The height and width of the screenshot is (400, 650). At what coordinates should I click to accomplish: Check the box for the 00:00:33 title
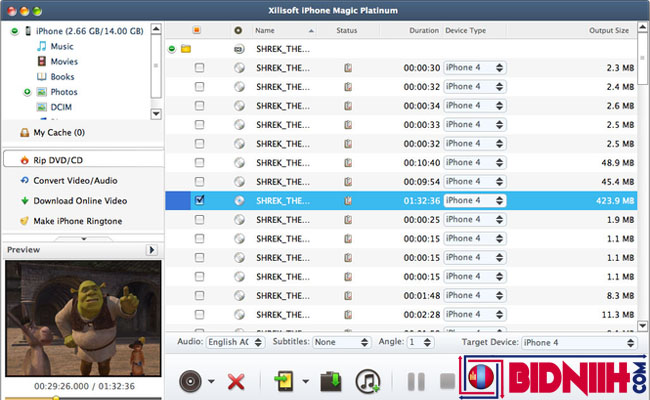[199, 124]
